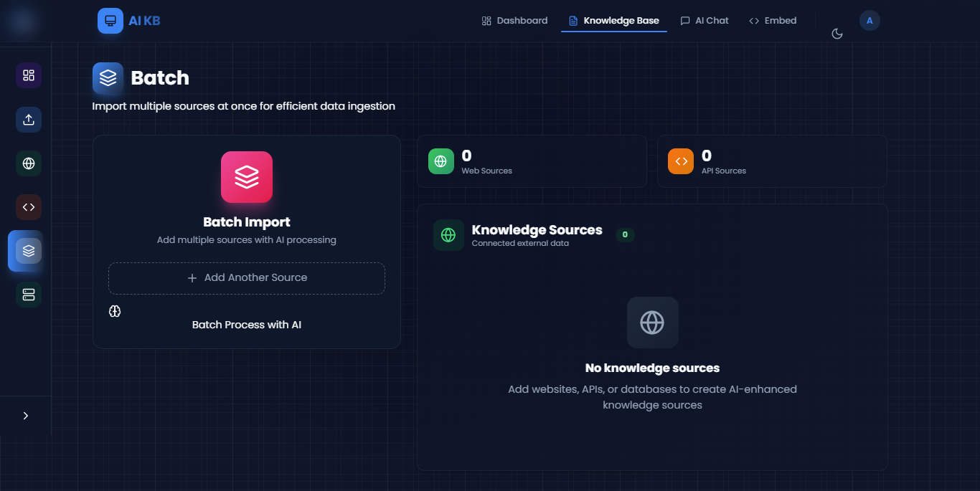Screen dimensions: 980x491
Task: Click the Knowledge Sources count badge
Action: pos(625,234)
